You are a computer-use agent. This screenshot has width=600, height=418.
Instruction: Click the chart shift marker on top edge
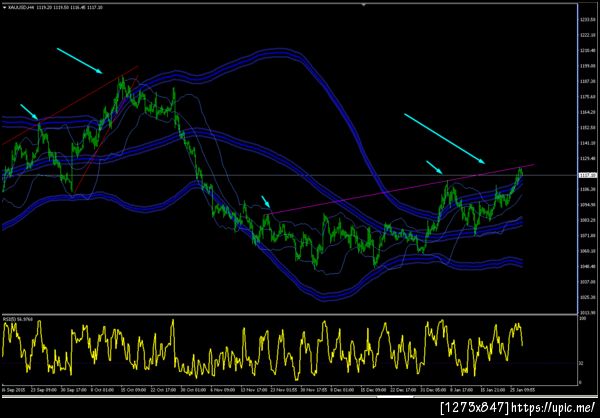click(x=364, y=4)
